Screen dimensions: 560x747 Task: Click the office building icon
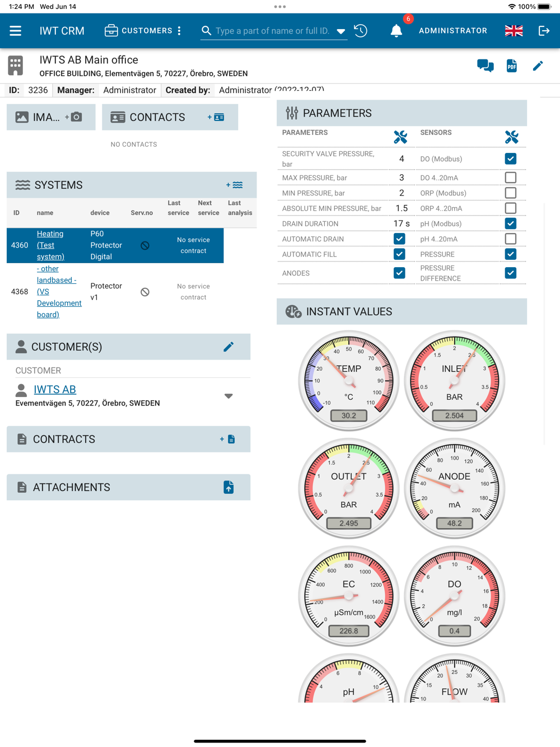click(x=16, y=66)
